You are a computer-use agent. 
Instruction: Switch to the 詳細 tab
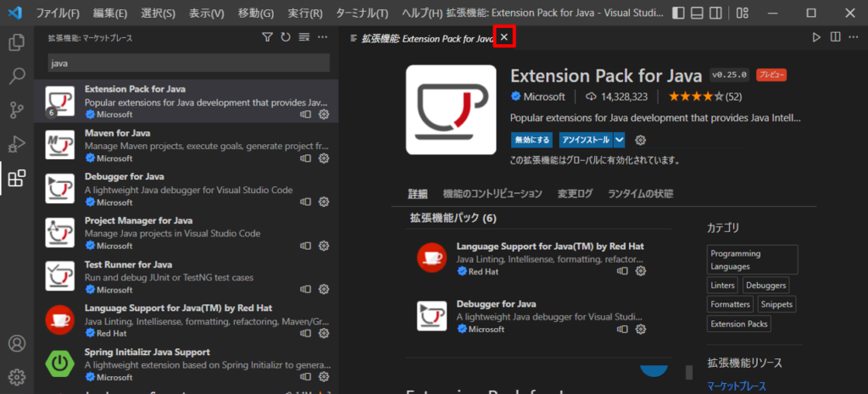(418, 194)
